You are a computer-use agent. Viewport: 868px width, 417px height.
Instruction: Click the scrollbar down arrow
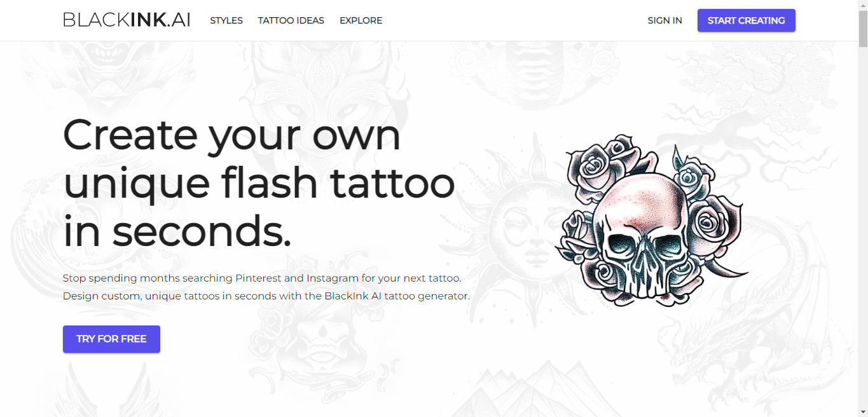[x=863, y=412]
